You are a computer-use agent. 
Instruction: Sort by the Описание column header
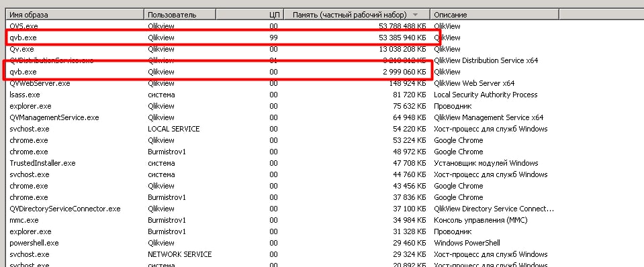pos(494,15)
